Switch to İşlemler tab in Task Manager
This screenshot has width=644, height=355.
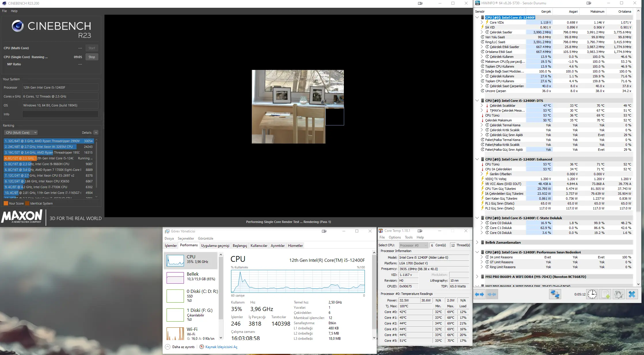pos(171,246)
